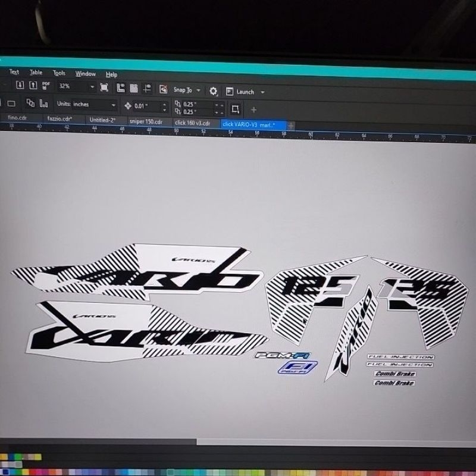This screenshot has height=476, width=476.
Task: Click the Current Page icon in property bar
Action: (x=43, y=104)
